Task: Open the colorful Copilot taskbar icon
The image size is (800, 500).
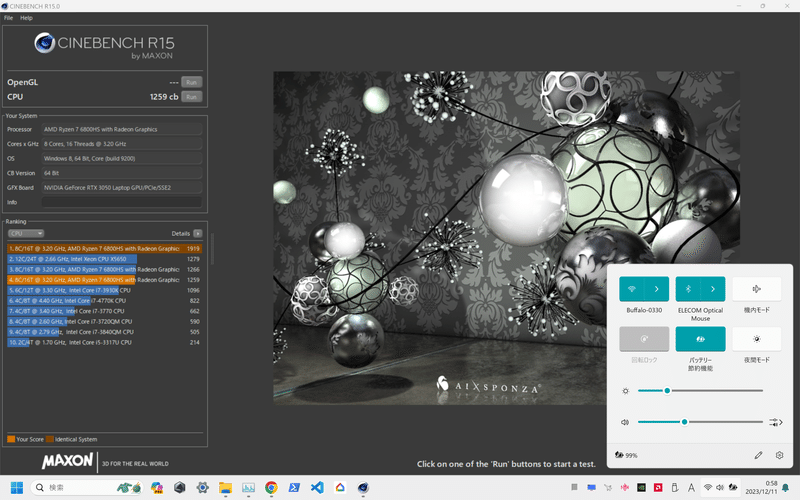Action: tap(157, 488)
